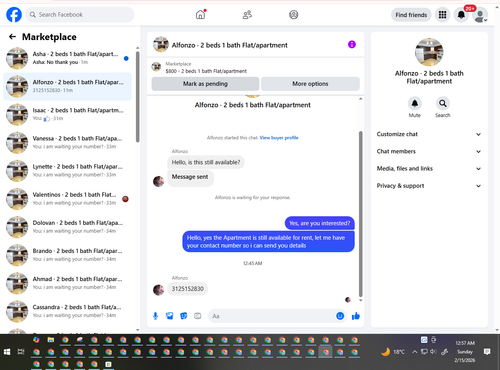Expand Customize chat section
The width and height of the screenshot is (500, 370).
pyautogui.click(x=429, y=134)
